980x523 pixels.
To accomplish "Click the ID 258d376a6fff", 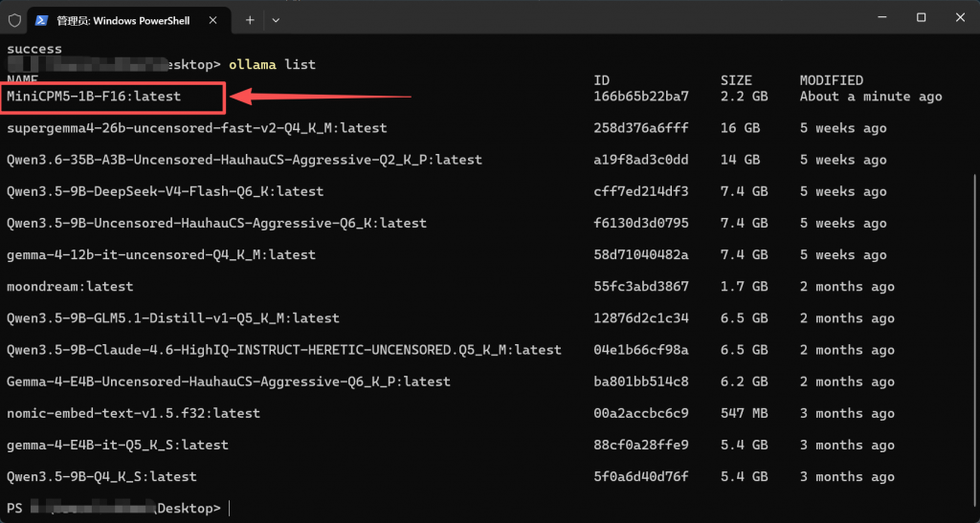I will click(641, 128).
